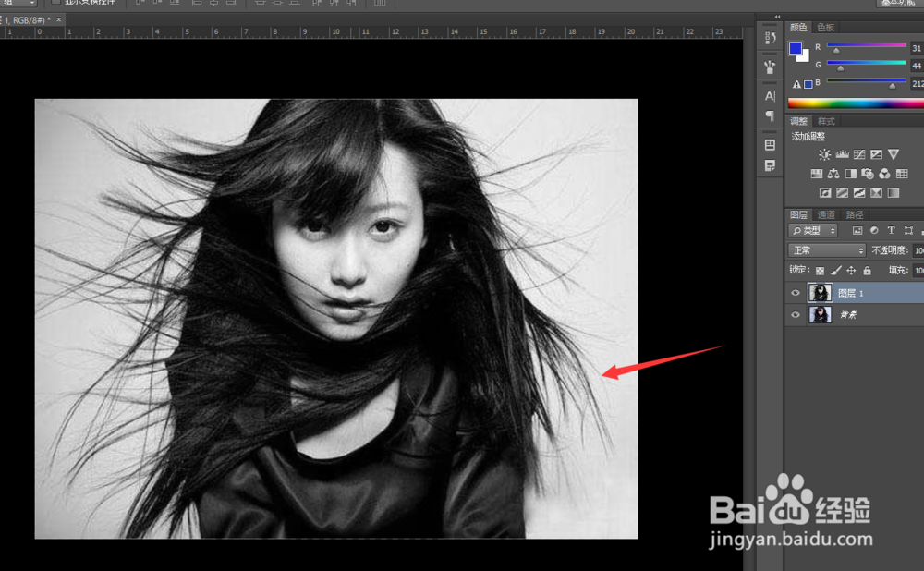Screen dimensions: 924x571
Task: Open the Notes panel icon
Action: tap(770, 165)
